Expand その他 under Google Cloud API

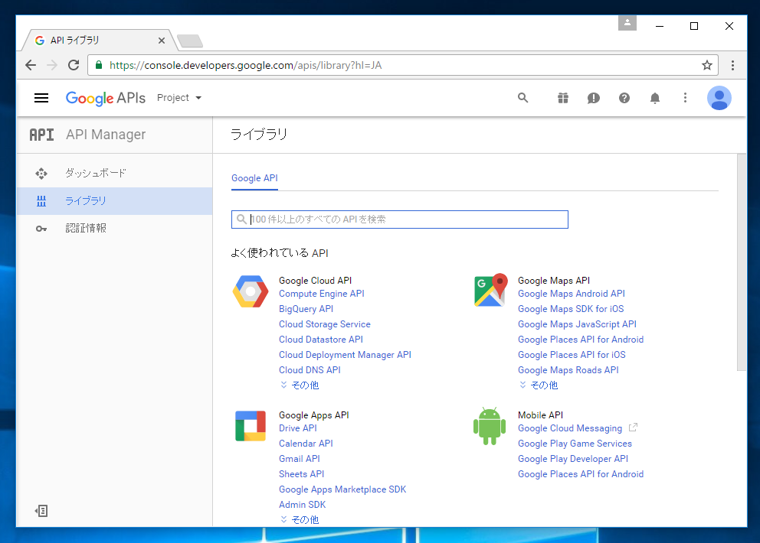pos(300,385)
